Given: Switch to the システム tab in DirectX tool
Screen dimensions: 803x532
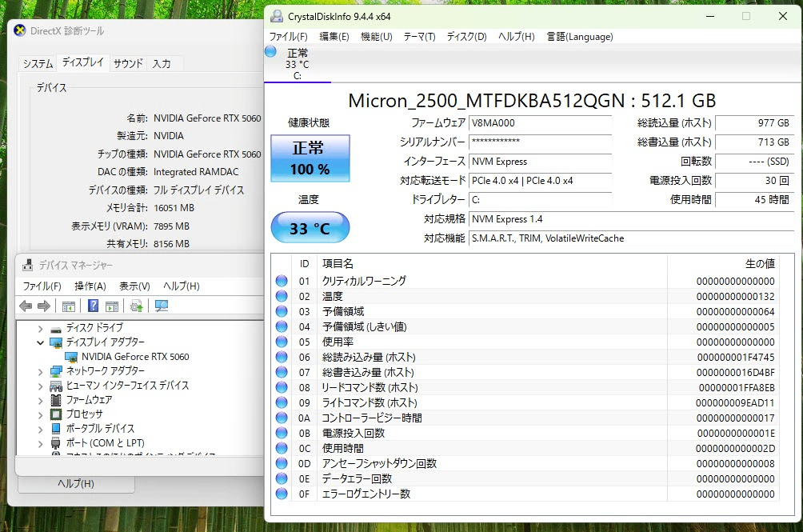Looking at the screenshot, I should [x=38, y=63].
